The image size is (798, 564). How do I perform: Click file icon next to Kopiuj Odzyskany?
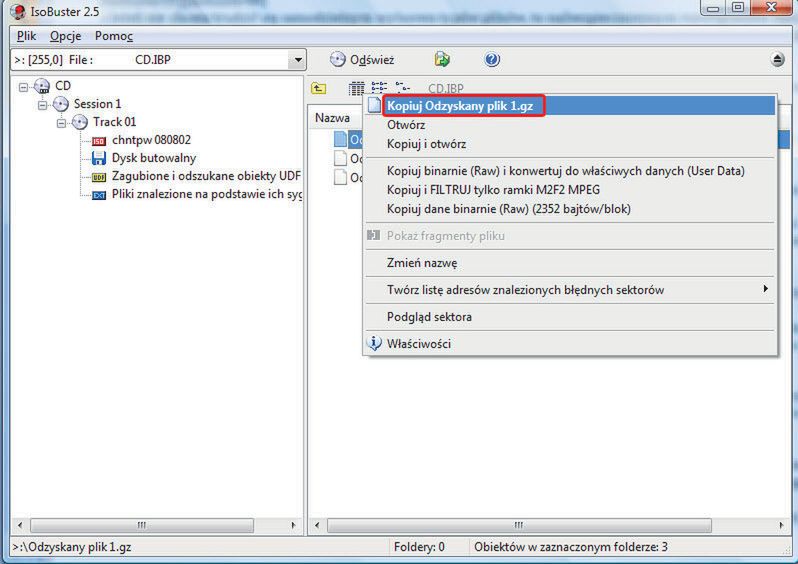pyautogui.click(x=375, y=105)
